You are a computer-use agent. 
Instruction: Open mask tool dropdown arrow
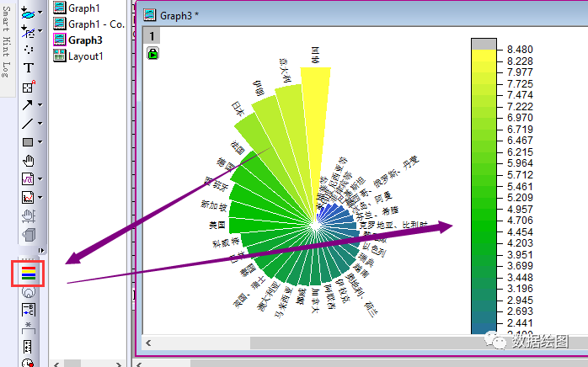tap(40, 31)
